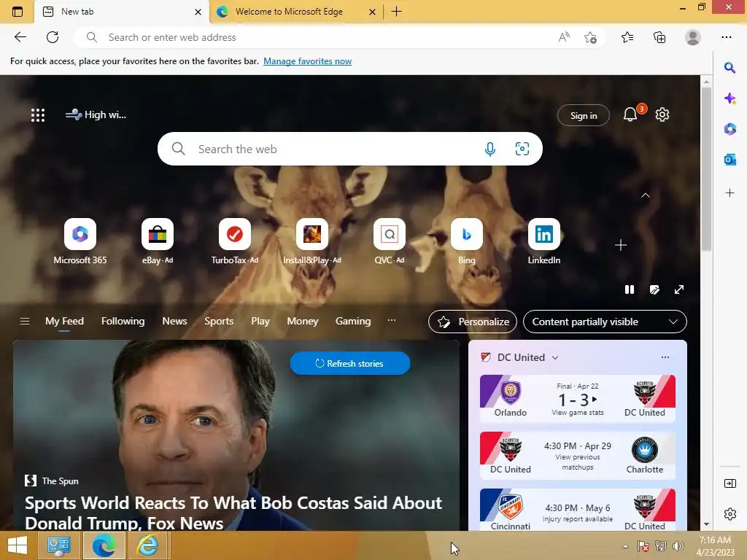Switch to the Sports tab
Image resolution: width=747 pixels, height=560 pixels.
(219, 322)
